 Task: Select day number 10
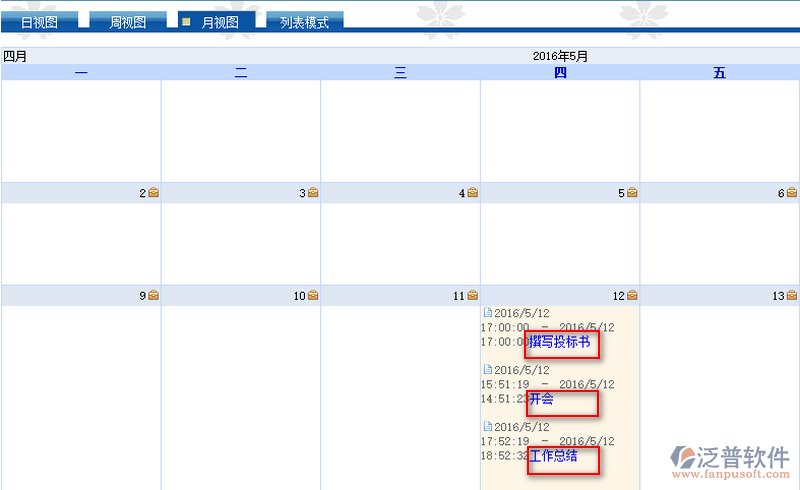click(x=299, y=296)
